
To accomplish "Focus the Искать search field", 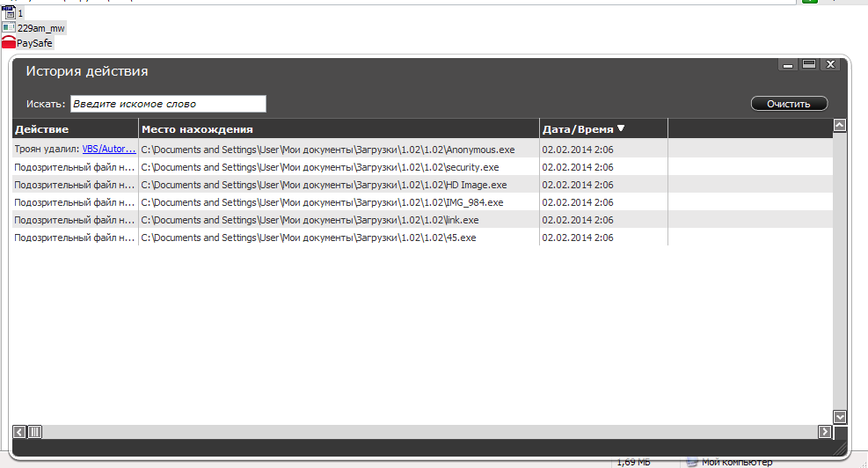I will pos(168,104).
